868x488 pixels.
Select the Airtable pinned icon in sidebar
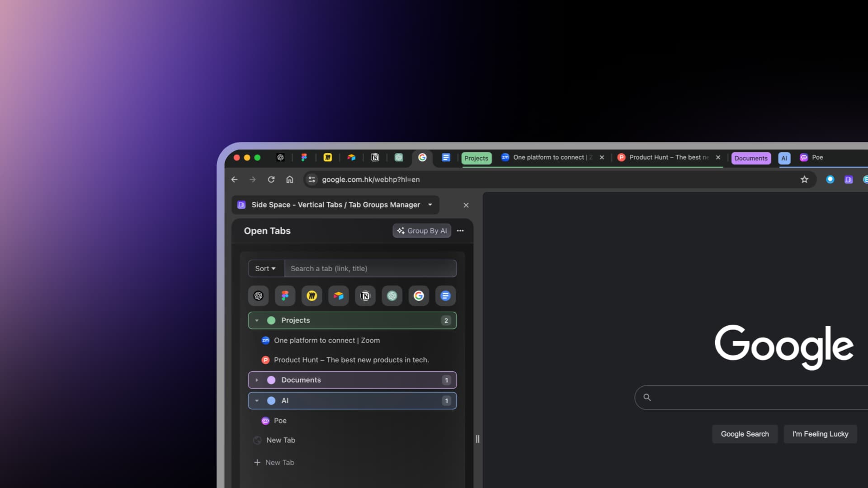point(338,296)
